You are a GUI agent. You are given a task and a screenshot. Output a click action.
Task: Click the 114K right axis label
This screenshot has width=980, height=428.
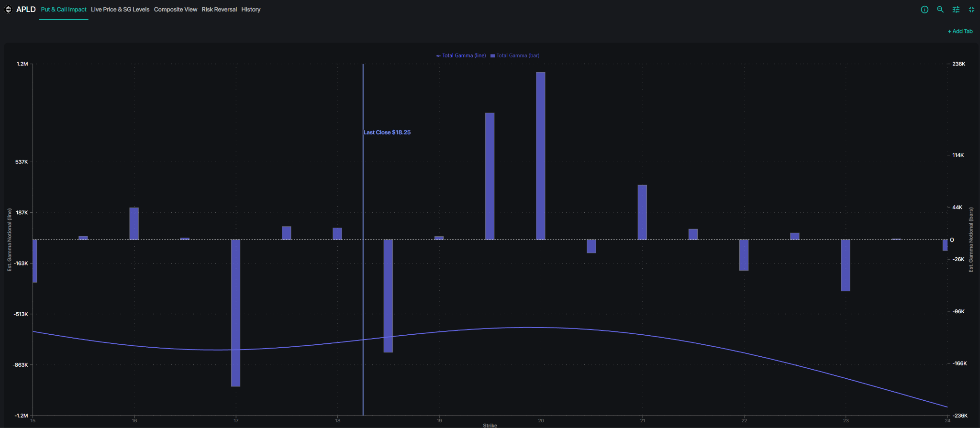(958, 155)
